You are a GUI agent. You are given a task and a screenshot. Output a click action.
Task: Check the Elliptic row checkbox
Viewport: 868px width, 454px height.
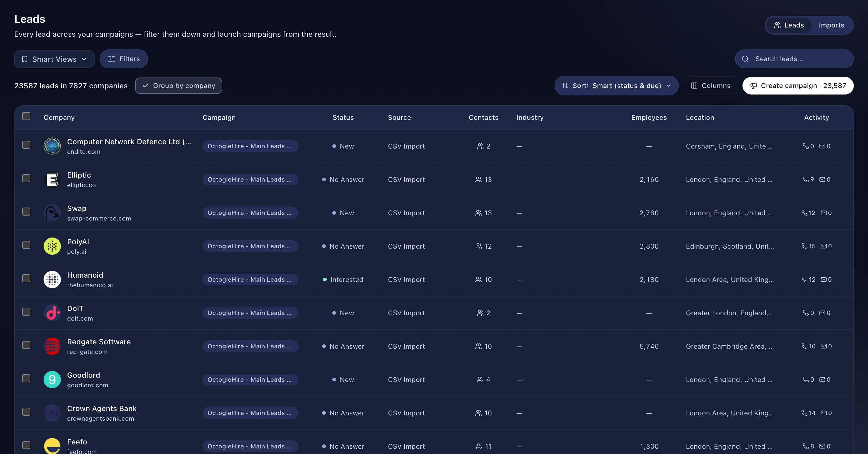click(x=26, y=178)
